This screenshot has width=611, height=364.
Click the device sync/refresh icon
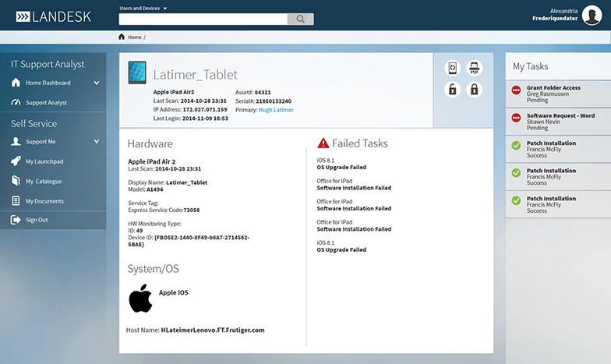point(452,69)
